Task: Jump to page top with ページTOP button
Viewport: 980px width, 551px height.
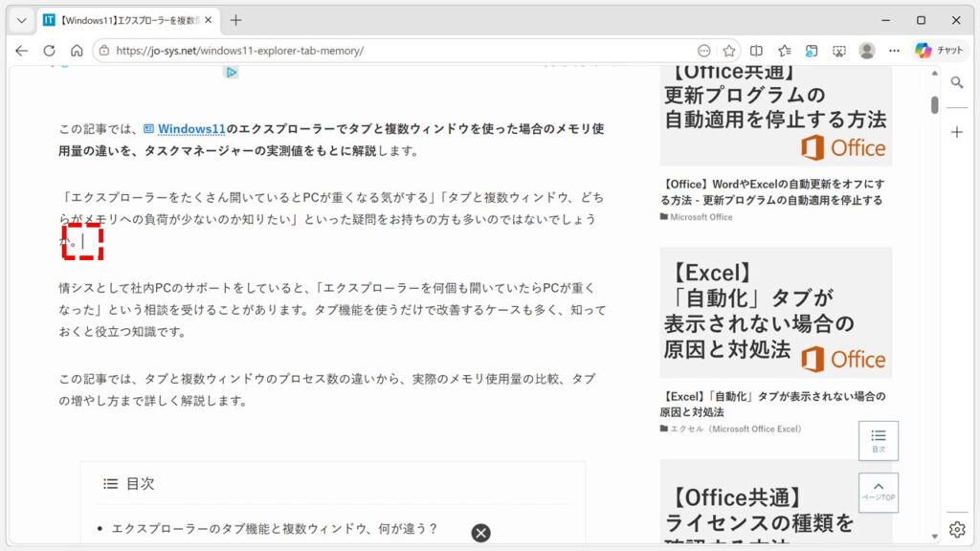Action: coord(879,493)
